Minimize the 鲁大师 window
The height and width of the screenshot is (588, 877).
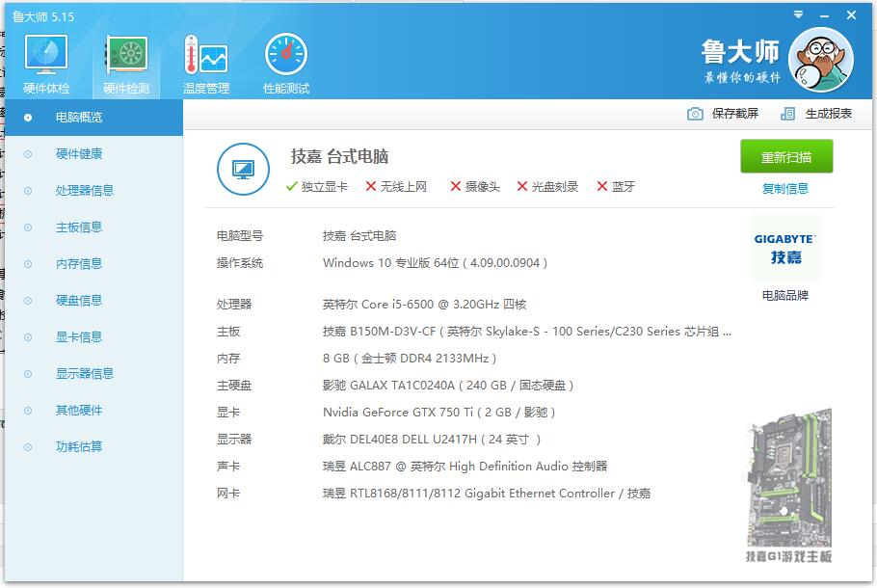pos(824,16)
